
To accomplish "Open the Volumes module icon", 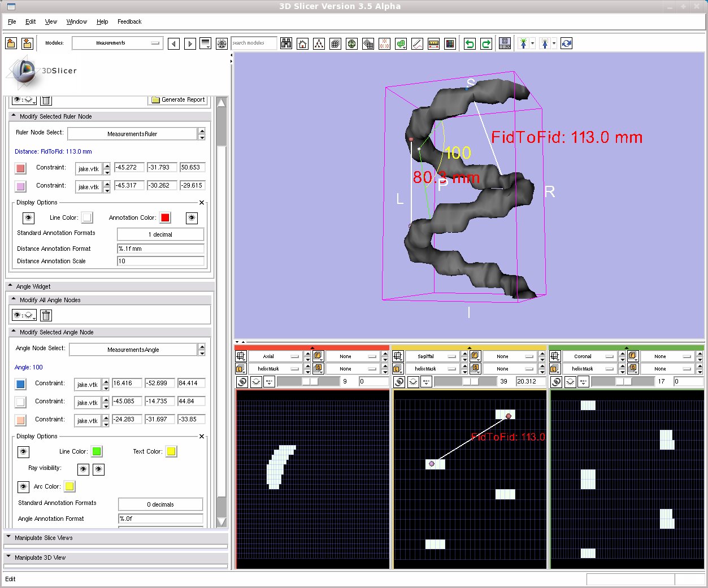I will [x=335, y=43].
